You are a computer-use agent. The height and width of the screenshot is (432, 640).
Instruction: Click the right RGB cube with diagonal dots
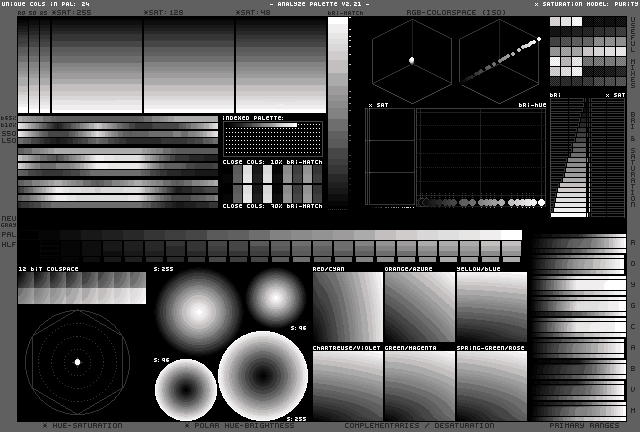point(500,60)
